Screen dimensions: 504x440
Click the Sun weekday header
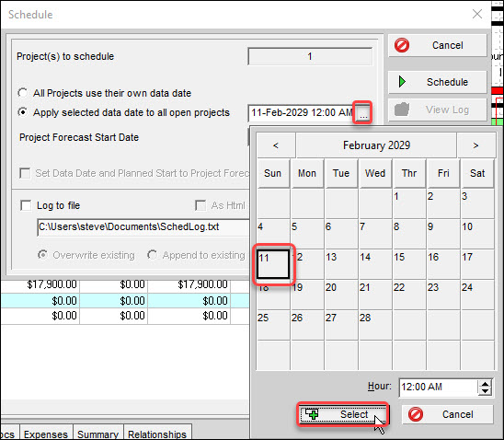pos(273,173)
